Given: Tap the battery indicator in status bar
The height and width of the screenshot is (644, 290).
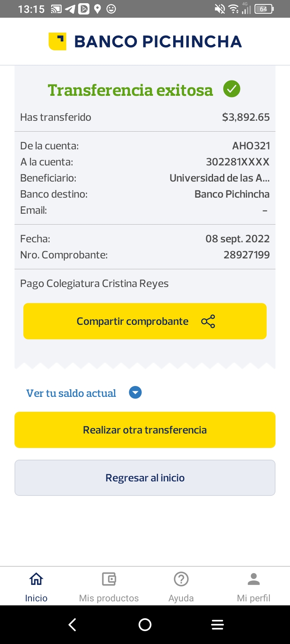Looking at the screenshot, I should [x=264, y=9].
